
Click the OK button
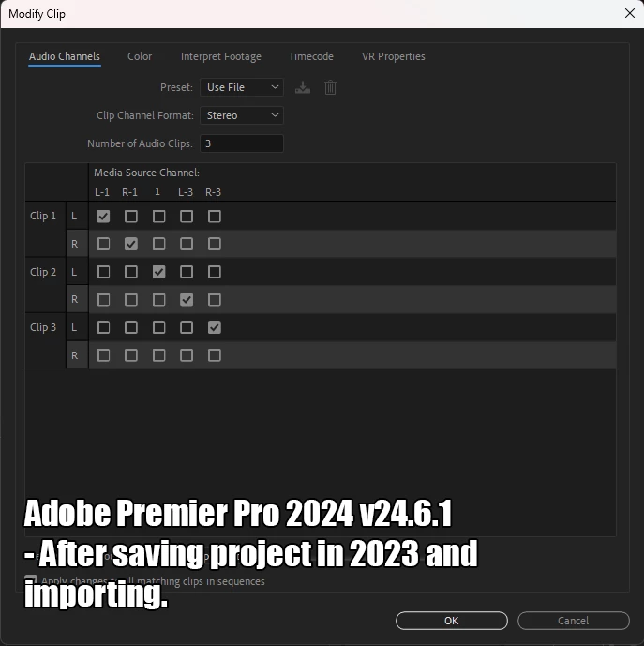tap(452, 621)
